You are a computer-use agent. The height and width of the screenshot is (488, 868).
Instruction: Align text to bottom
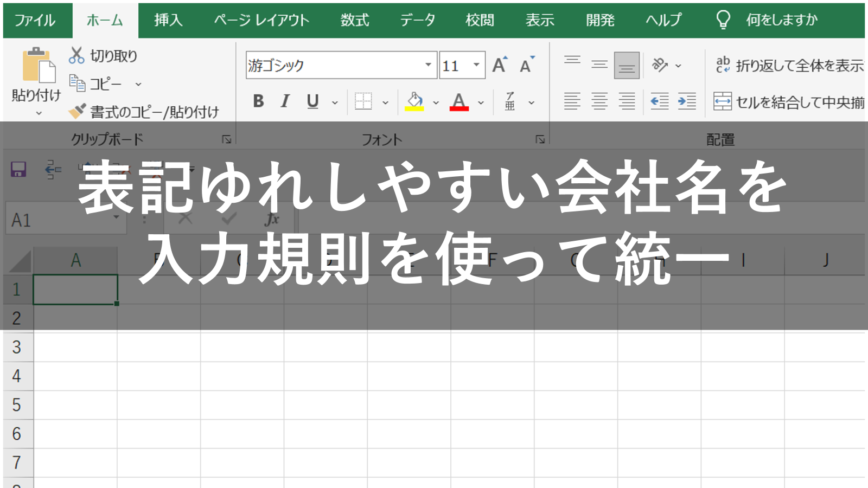pos(627,65)
